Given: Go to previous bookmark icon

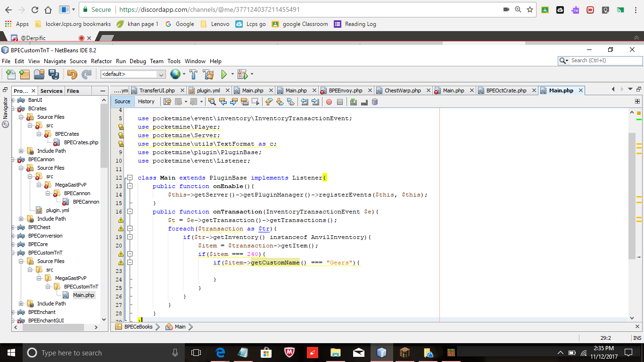Looking at the screenshot, I should click(269, 101).
